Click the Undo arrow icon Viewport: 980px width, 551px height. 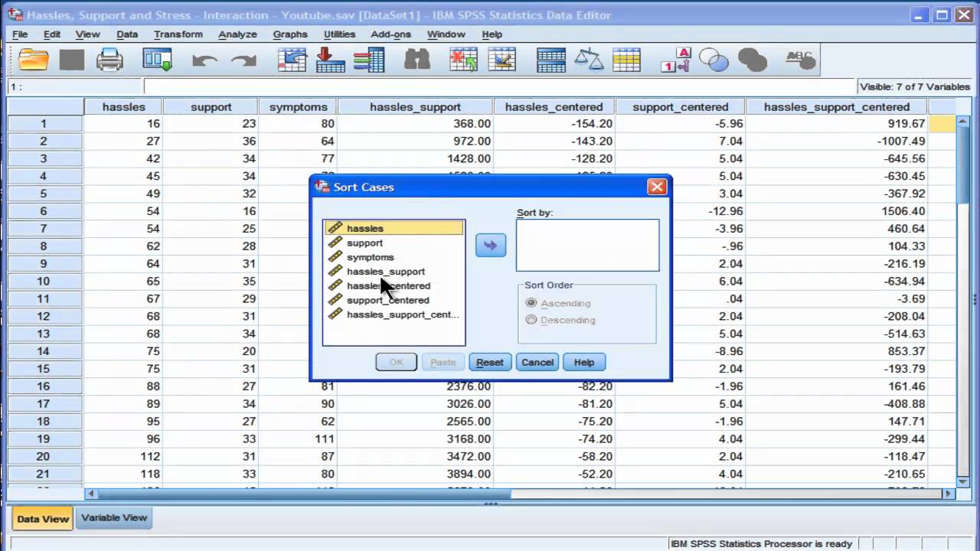click(x=204, y=61)
